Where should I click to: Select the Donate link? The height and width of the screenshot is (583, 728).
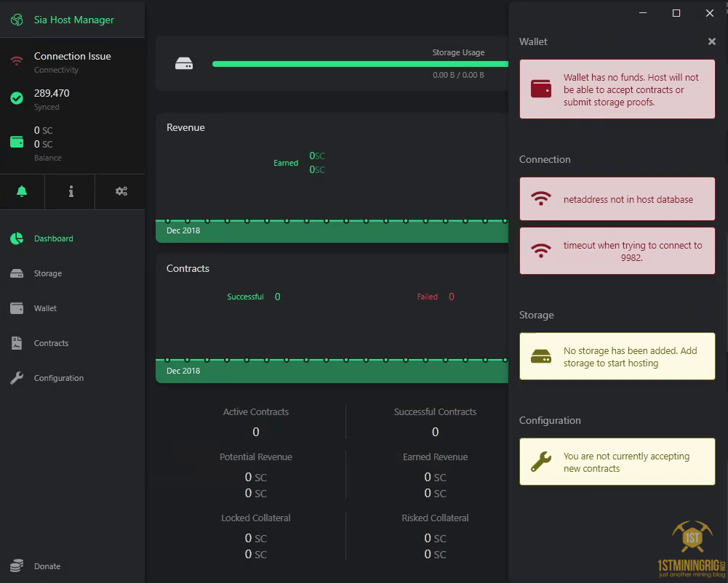47,566
